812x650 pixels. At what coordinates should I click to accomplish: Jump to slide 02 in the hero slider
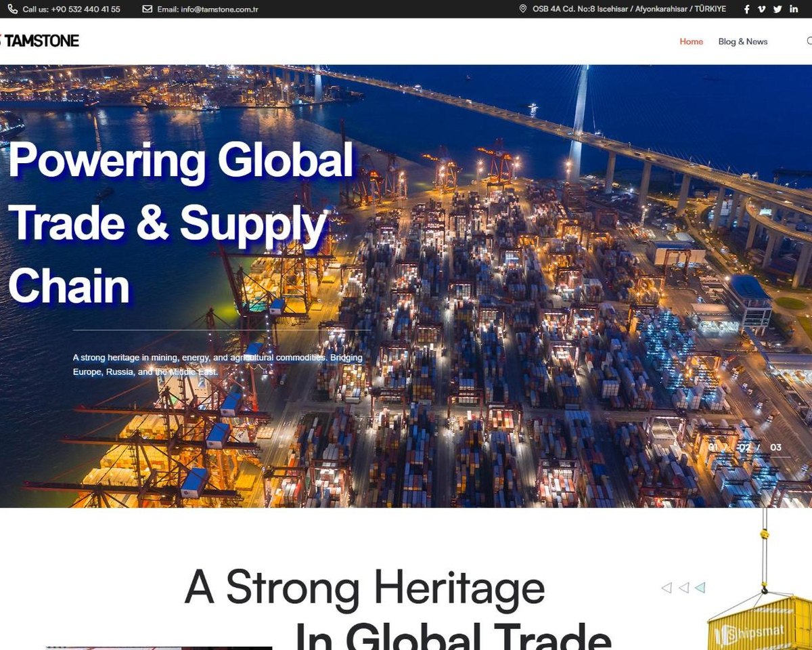745,448
